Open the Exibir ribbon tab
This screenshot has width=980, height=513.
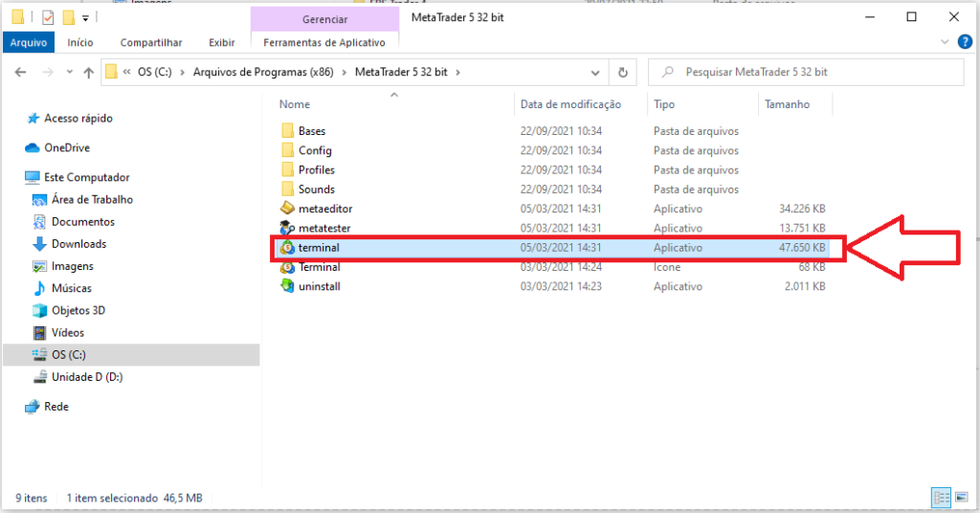point(222,42)
